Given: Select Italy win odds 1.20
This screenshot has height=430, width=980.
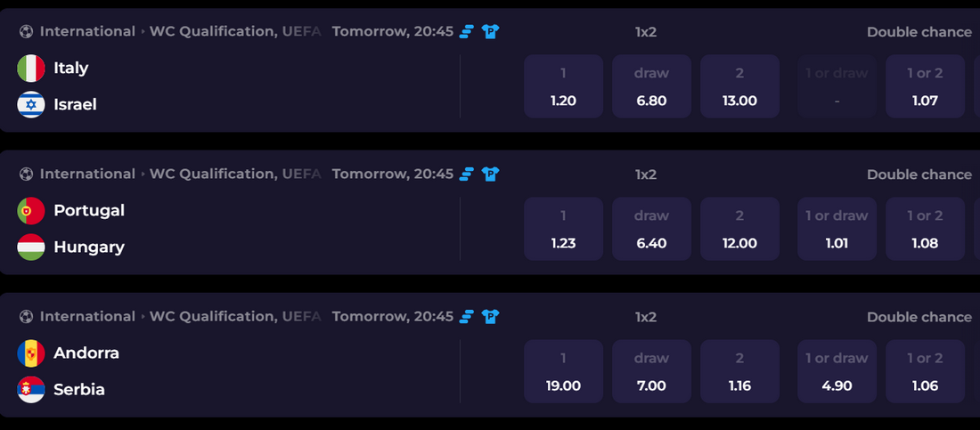Looking at the screenshot, I should pos(563,86).
